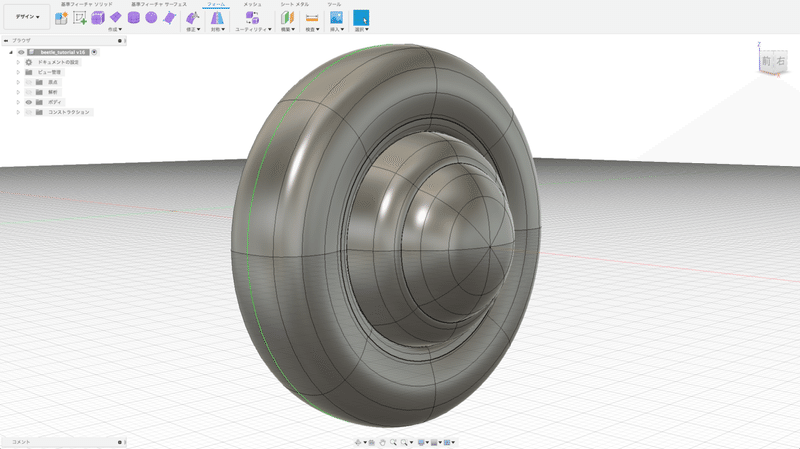The height and width of the screenshot is (449, 800).
Task: Open the 選択 dropdown menu
Action: pos(361,30)
